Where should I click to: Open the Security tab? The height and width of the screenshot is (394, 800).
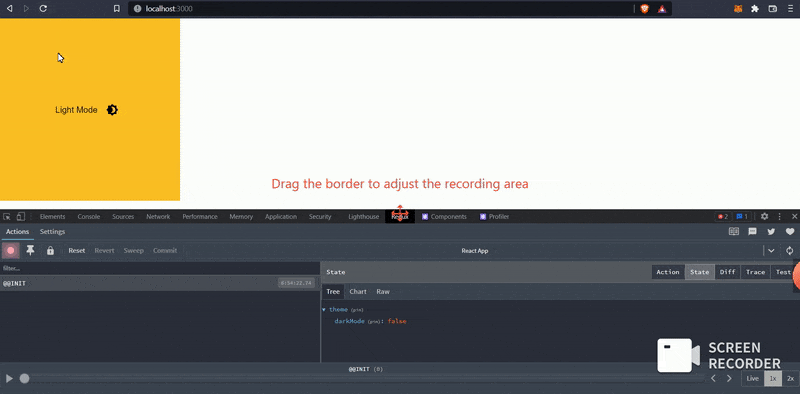[320, 216]
